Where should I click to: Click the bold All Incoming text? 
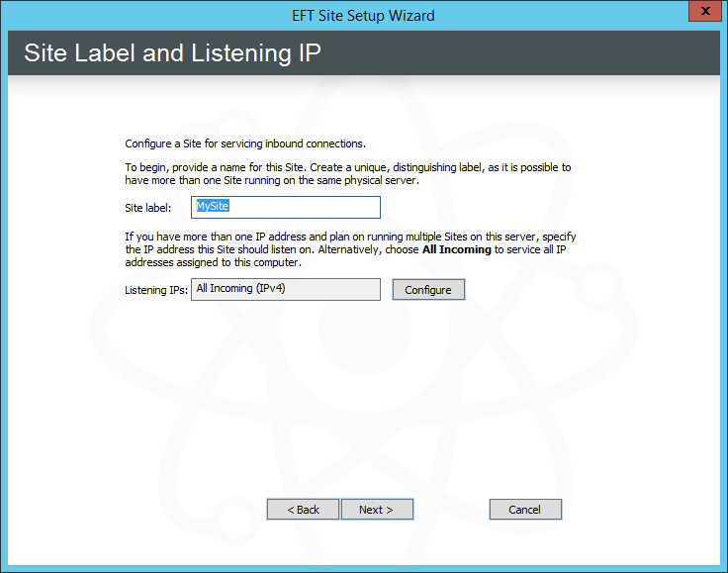coord(456,251)
